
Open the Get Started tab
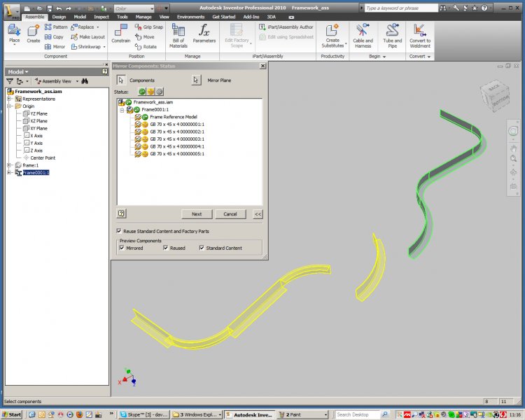(224, 17)
